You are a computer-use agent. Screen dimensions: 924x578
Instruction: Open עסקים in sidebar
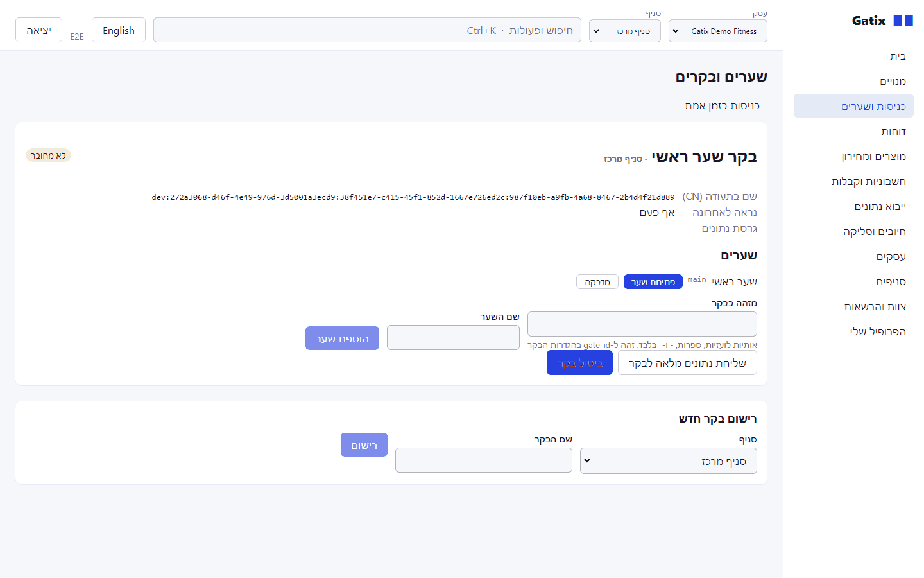click(x=853, y=257)
